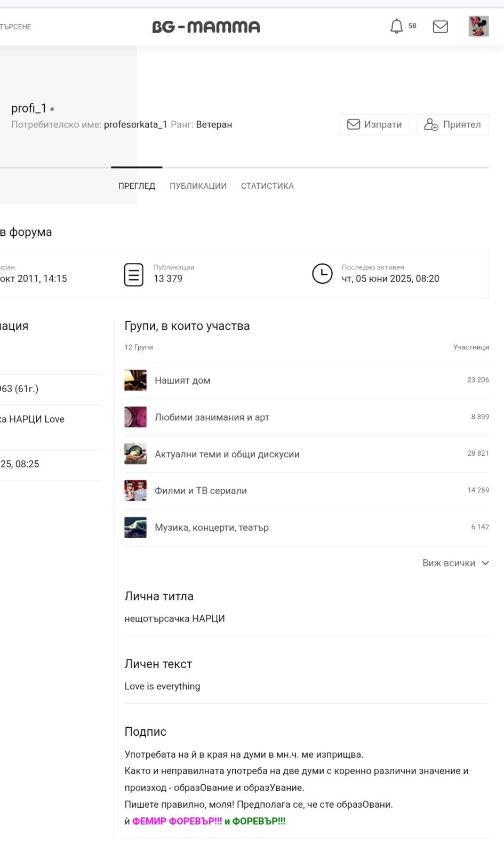Click the Търсене search field

pyautogui.click(x=16, y=27)
